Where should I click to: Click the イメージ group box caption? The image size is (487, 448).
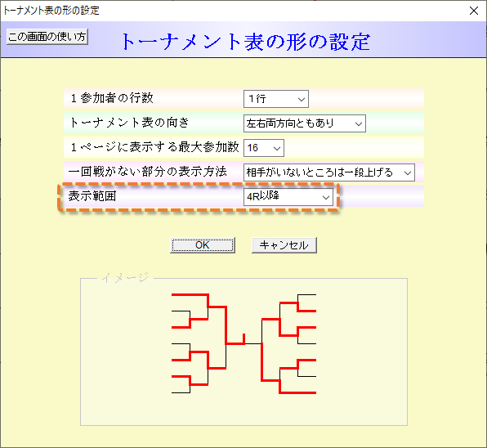click(x=126, y=277)
